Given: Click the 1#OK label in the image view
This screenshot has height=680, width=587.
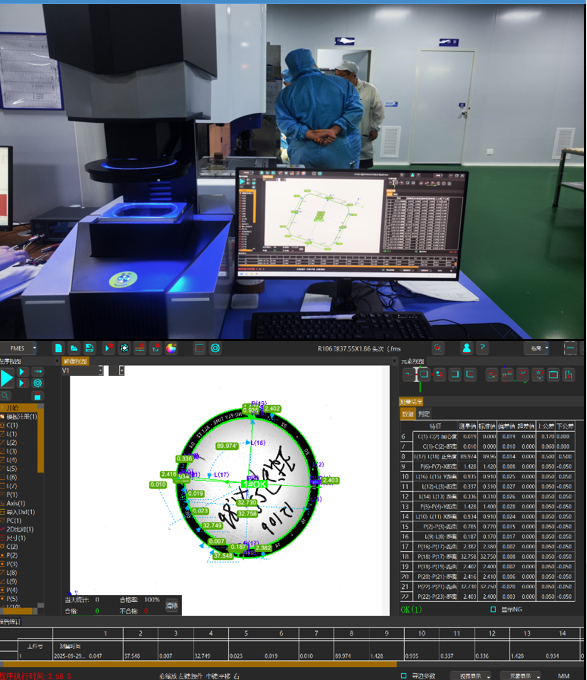Looking at the screenshot, I should 255,484.
